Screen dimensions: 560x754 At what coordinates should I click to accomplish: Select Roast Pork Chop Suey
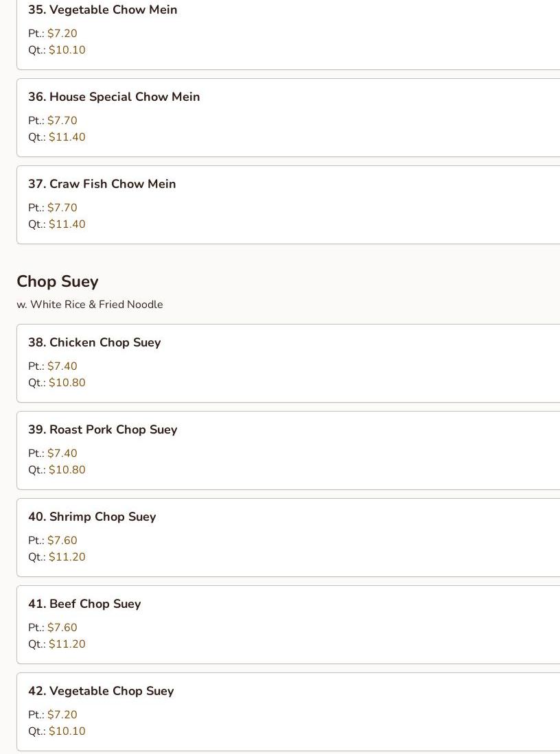(103, 429)
